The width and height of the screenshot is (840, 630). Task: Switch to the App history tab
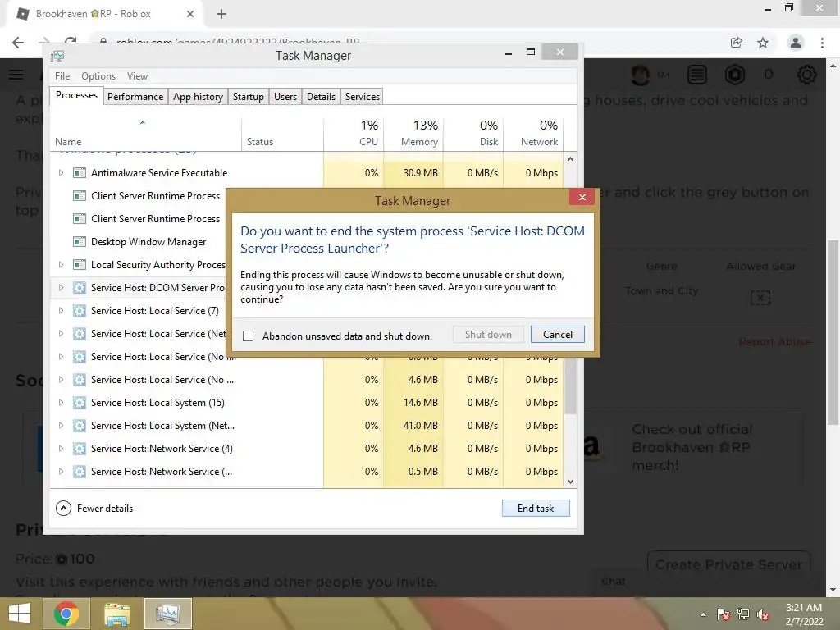click(198, 97)
